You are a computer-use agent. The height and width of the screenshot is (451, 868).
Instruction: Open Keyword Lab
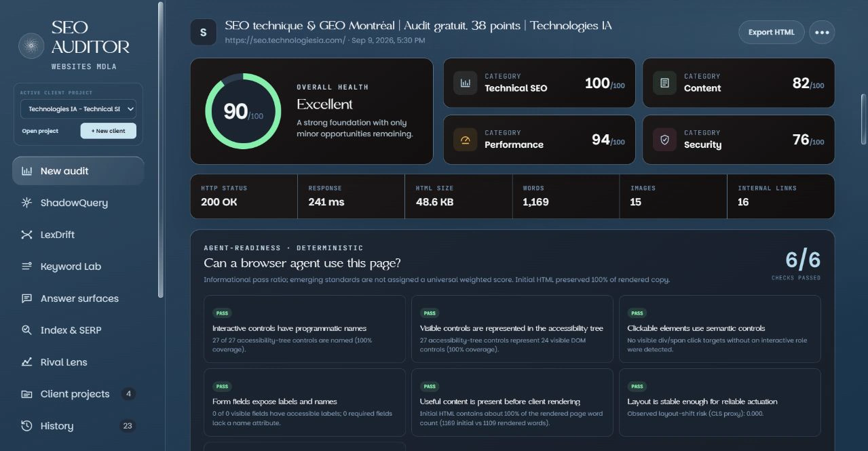tap(78, 267)
